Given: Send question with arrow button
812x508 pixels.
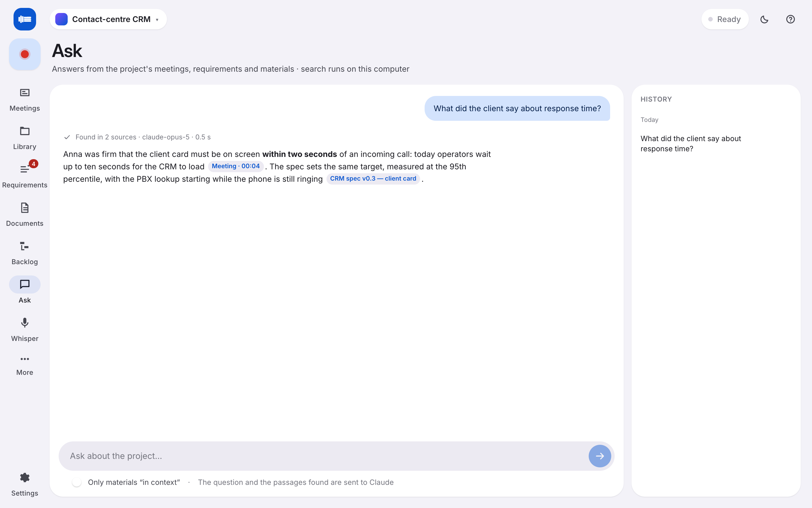Looking at the screenshot, I should coord(600,456).
